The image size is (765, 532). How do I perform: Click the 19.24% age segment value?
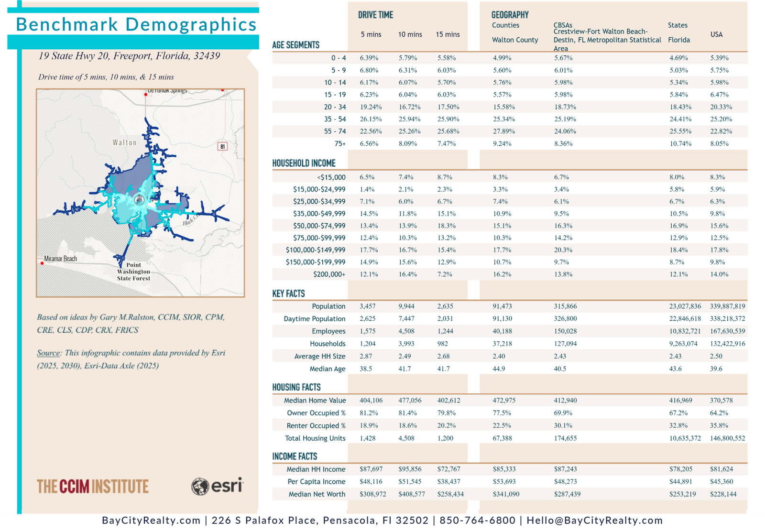pyautogui.click(x=371, y=107)
